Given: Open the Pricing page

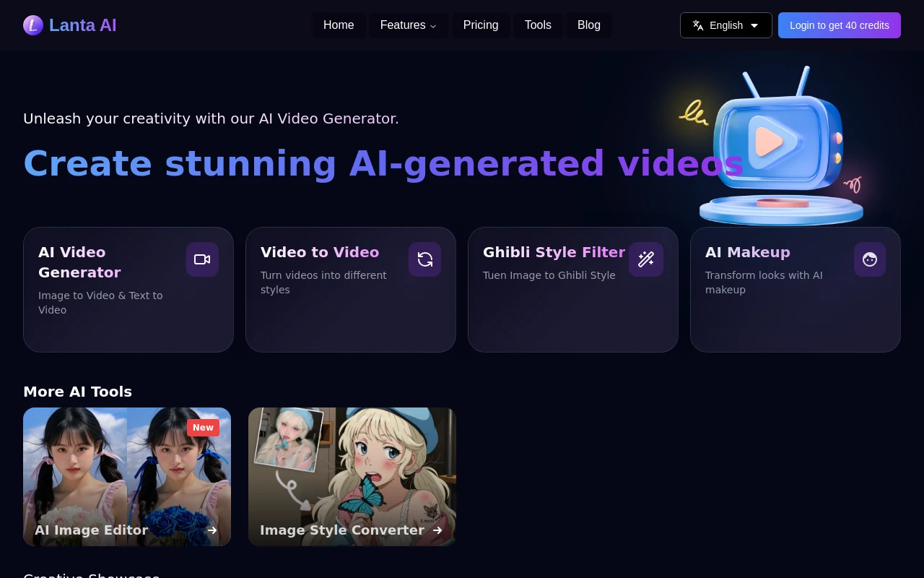Looking at the screenshot, I should pyautogui.click(x=481, y=25).
